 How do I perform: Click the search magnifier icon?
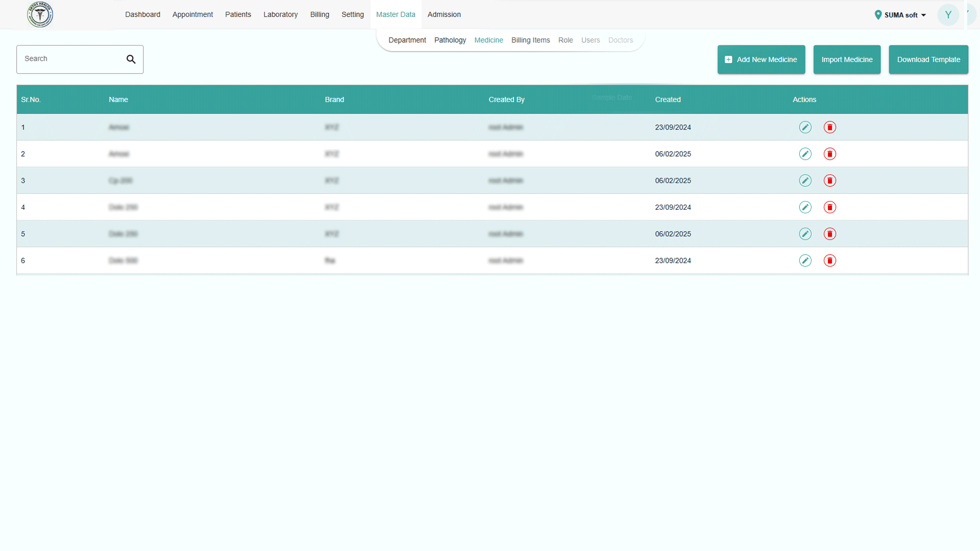131,59
